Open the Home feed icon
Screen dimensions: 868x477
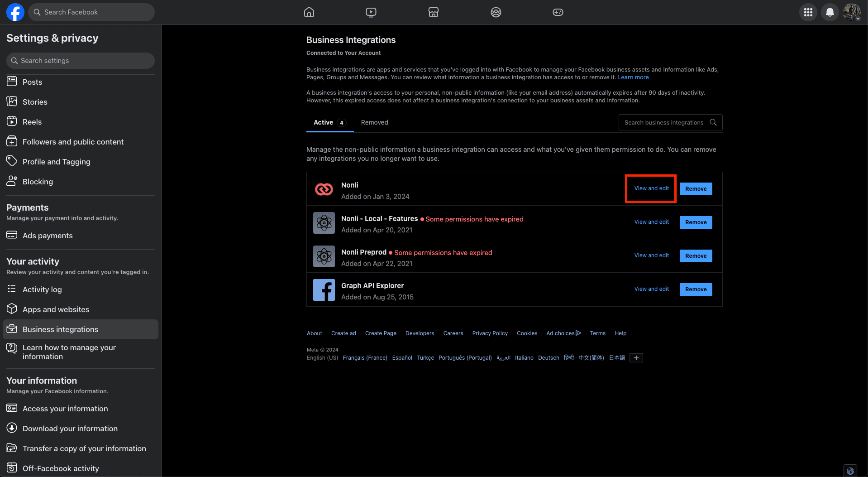coord(309,12)
